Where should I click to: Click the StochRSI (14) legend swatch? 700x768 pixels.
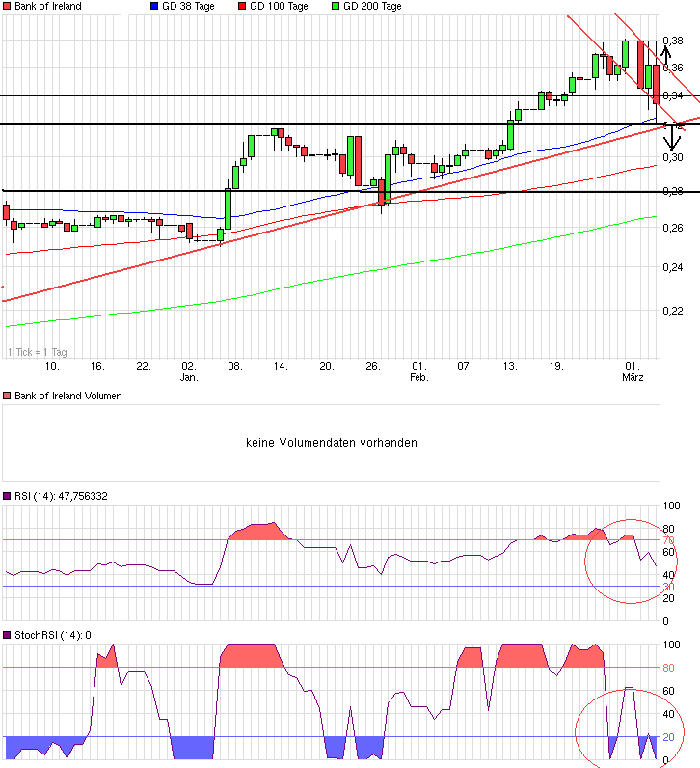(x=7, y=635)
